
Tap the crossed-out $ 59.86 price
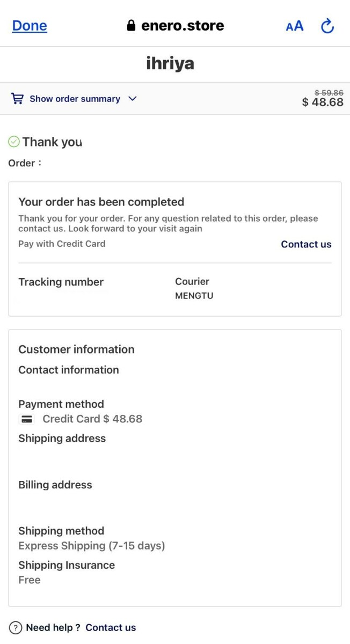(329, 93)
